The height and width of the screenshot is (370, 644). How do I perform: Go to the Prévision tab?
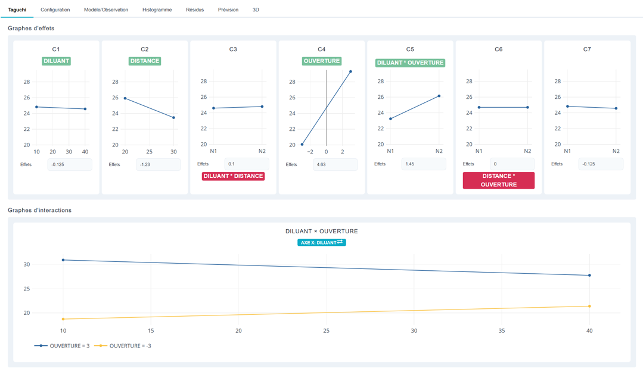coord(228,9)
